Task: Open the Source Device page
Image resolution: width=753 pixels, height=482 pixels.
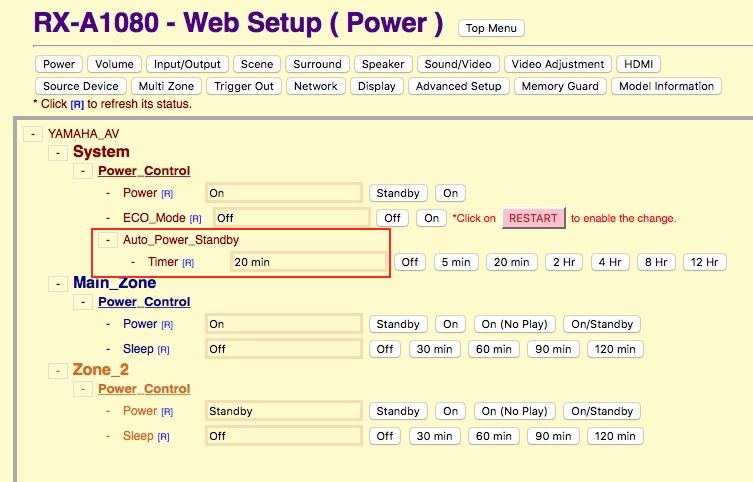Action: tap(81, 86)
